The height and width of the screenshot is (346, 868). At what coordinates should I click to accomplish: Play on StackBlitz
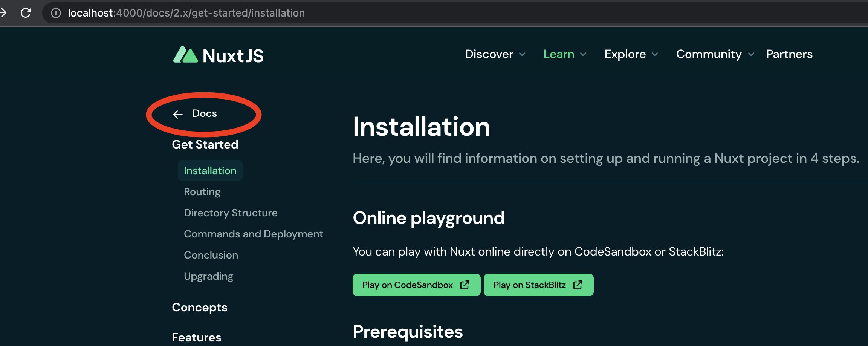[x=538, y=285]
